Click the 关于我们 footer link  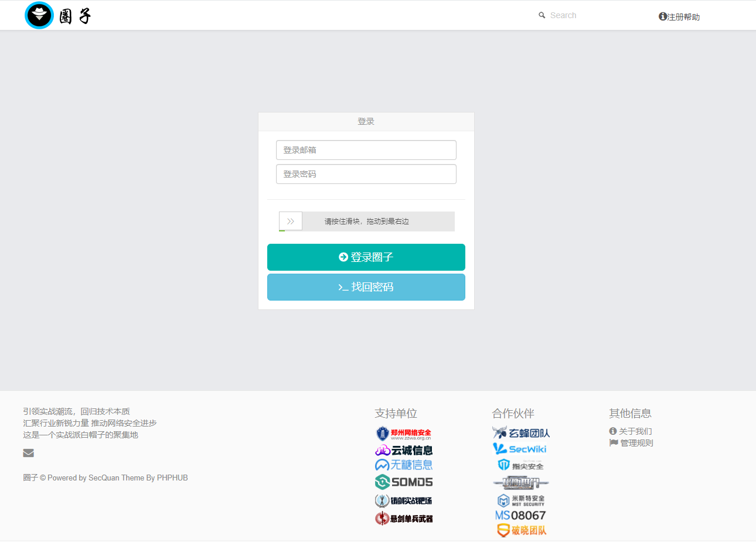(631, 431)
